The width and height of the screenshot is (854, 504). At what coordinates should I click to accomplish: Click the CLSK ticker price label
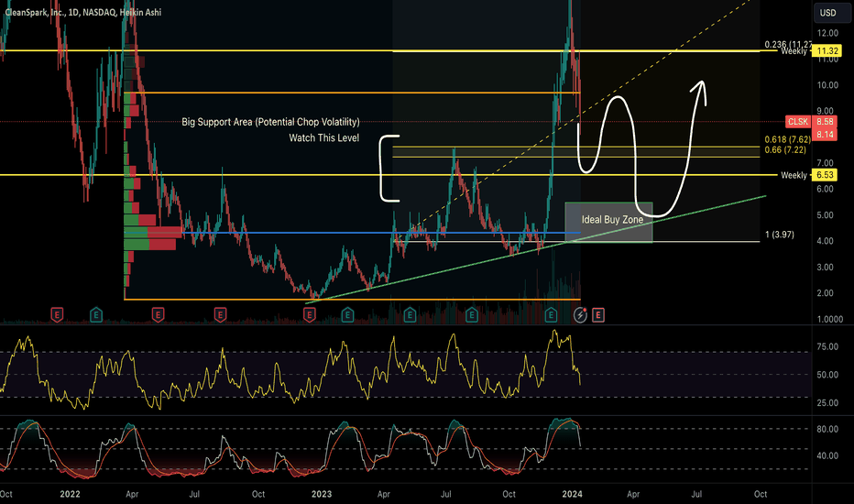coord(798,122)
